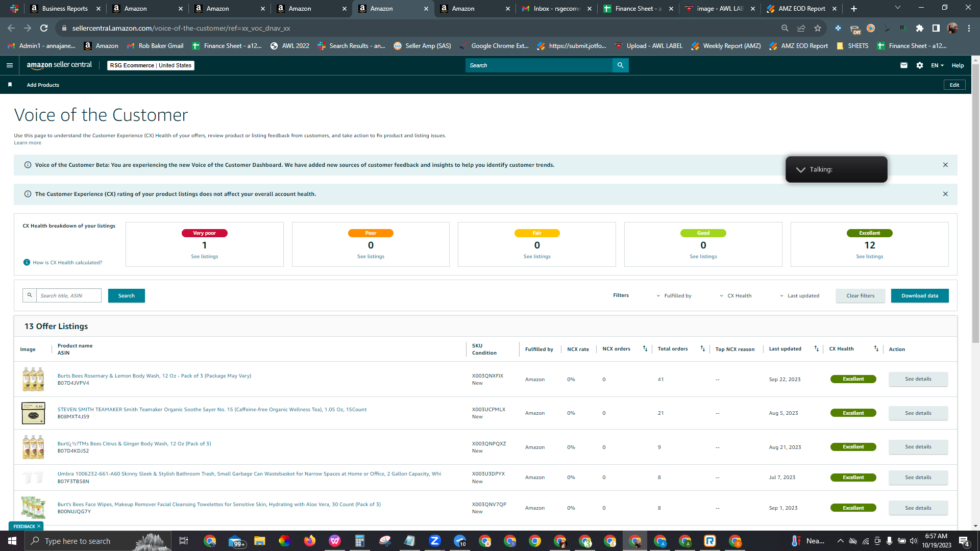
Task: Open Windows Start menu
Action: pyautogui.click(x=12, y=541)
